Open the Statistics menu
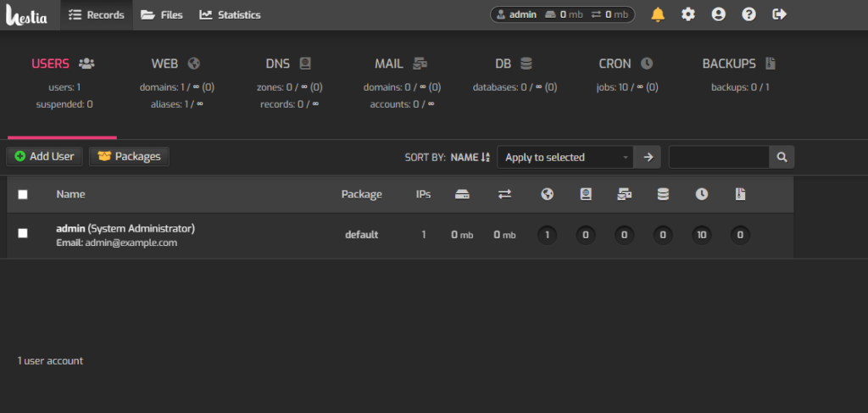 (230, 14)
